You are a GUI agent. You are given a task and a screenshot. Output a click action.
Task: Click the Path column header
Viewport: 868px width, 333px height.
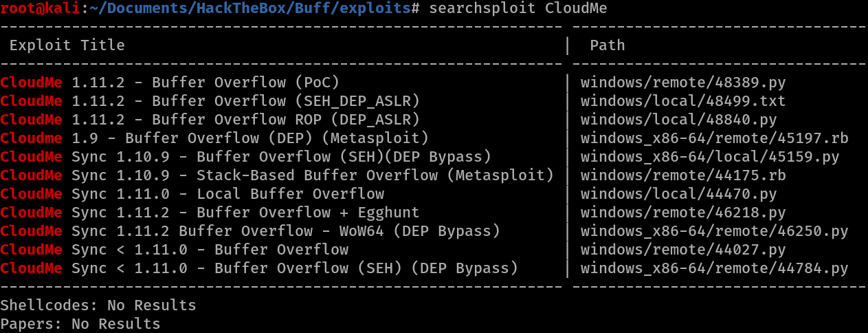click(608, 45)
